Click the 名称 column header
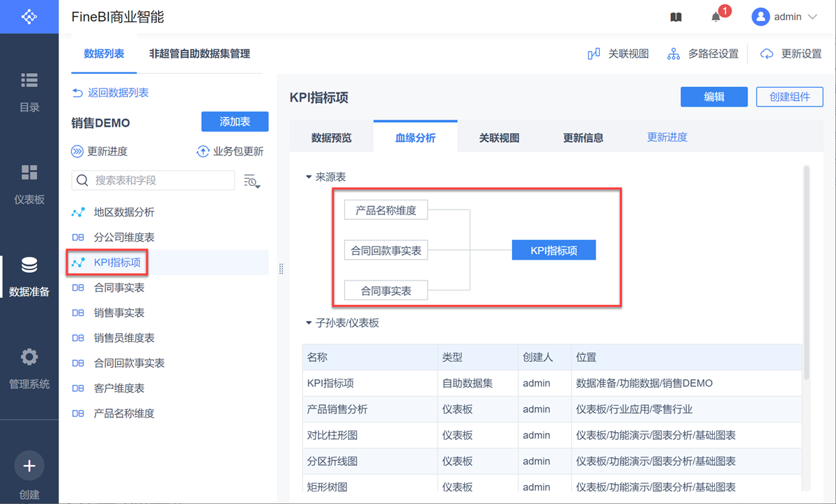 [370, 357]
